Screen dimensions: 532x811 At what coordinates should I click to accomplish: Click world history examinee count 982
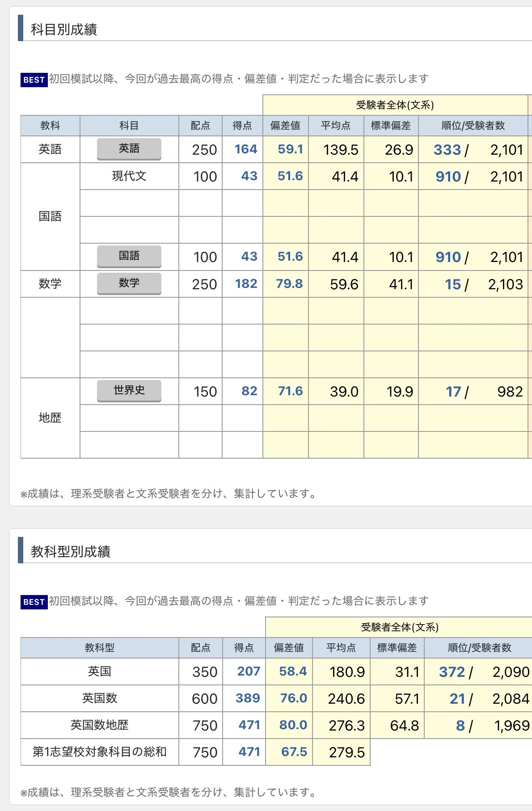(x=510, y=392)
